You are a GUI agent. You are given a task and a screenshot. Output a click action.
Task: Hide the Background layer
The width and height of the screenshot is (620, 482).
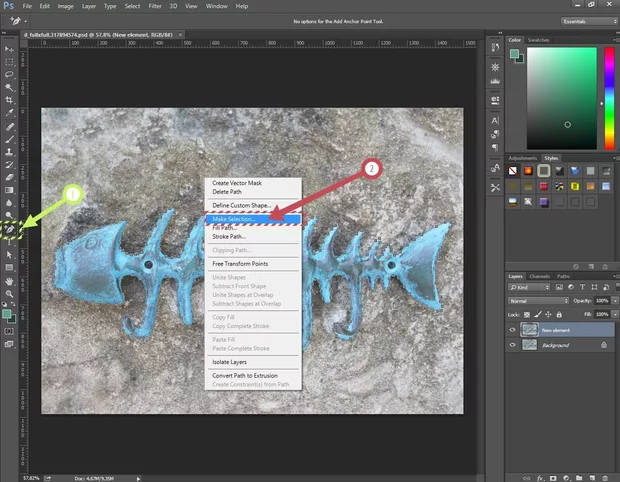pos(511,345)
